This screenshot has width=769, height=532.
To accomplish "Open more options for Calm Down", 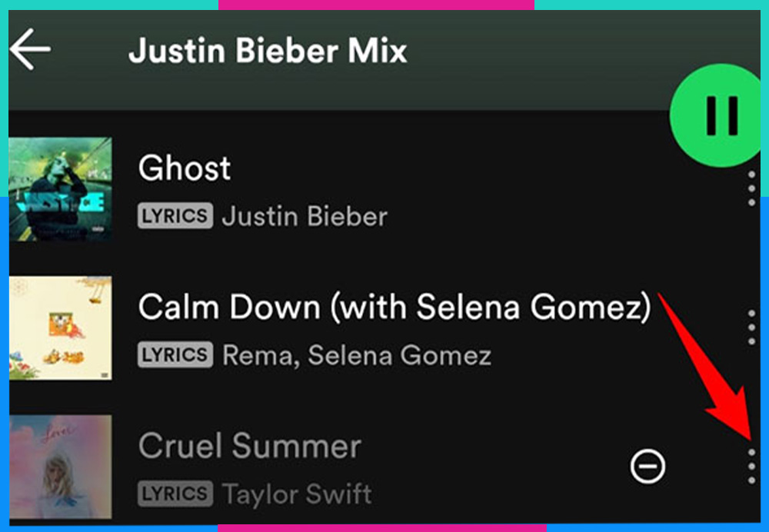I will 751,328.
